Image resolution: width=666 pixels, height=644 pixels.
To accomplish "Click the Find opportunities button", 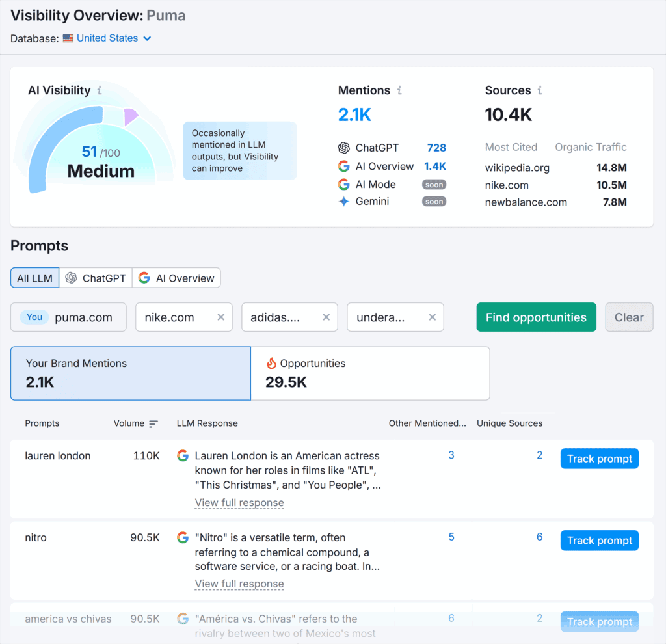I will (x=536, y=317).
